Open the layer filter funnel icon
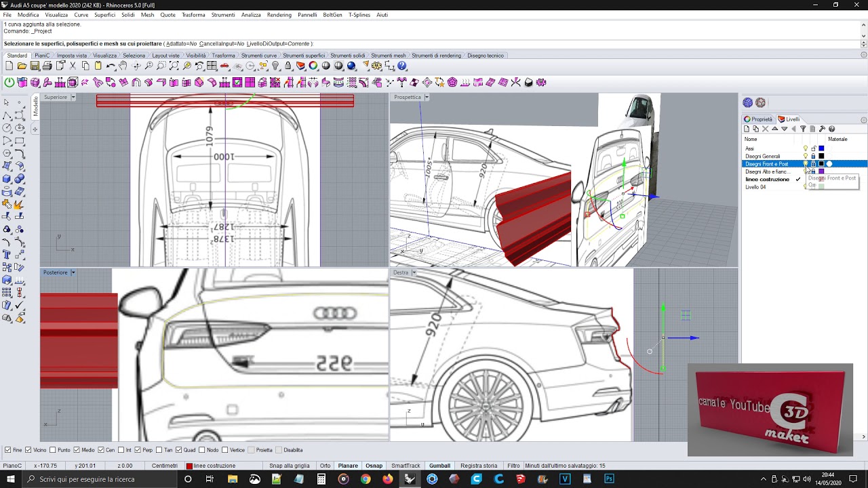Viewport: 868px width, 488px height. [803, 129]
